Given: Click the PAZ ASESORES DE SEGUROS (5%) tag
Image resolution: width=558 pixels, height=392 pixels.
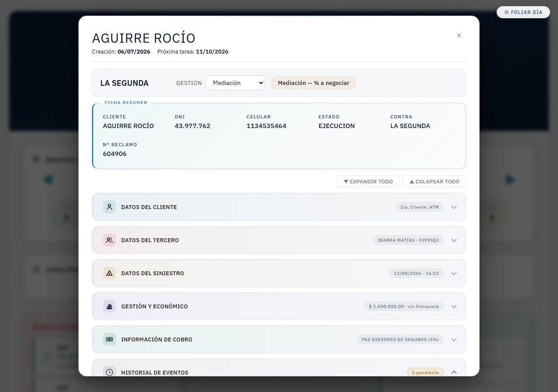Looking at the screenshot, I should tap(400, 339).
